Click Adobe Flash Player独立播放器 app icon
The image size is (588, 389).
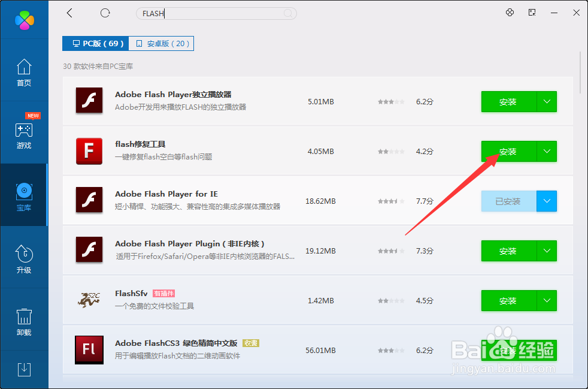(89, 101)
